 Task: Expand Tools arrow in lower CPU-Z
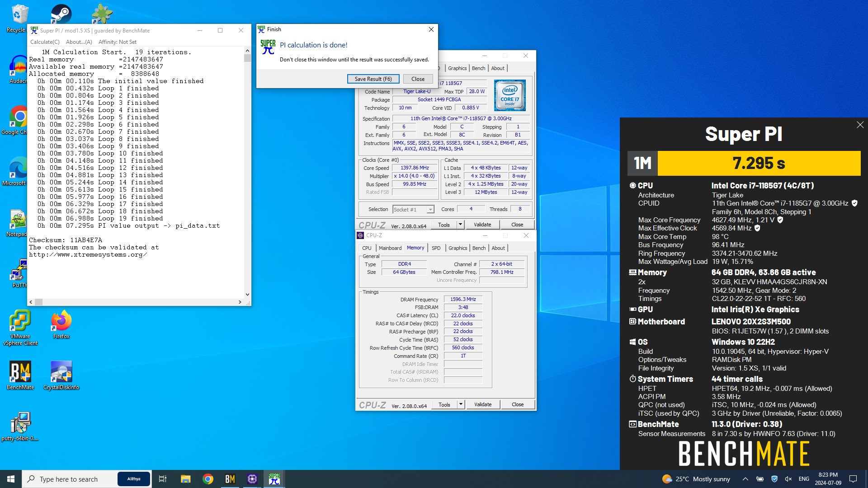click(461, 404)
